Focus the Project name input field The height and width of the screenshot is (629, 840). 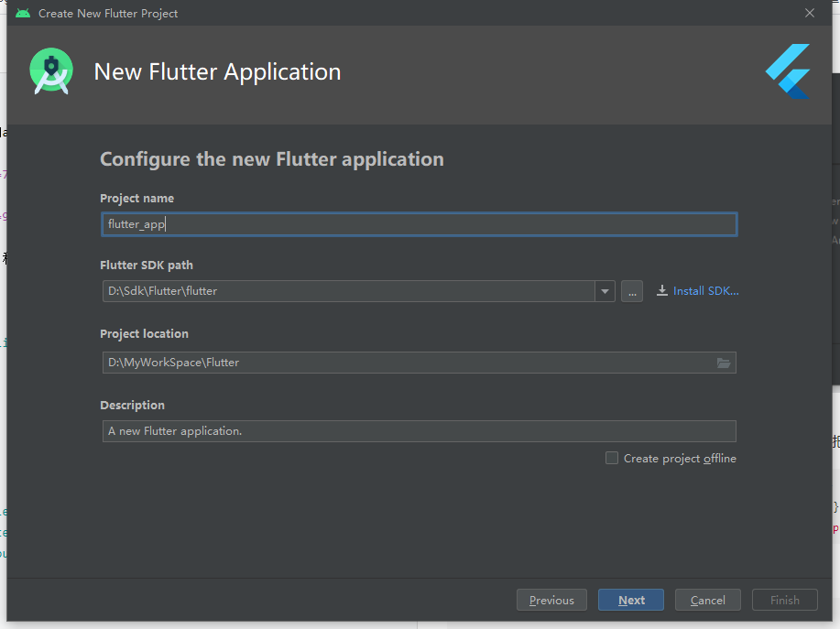click(x=419, y=224)
